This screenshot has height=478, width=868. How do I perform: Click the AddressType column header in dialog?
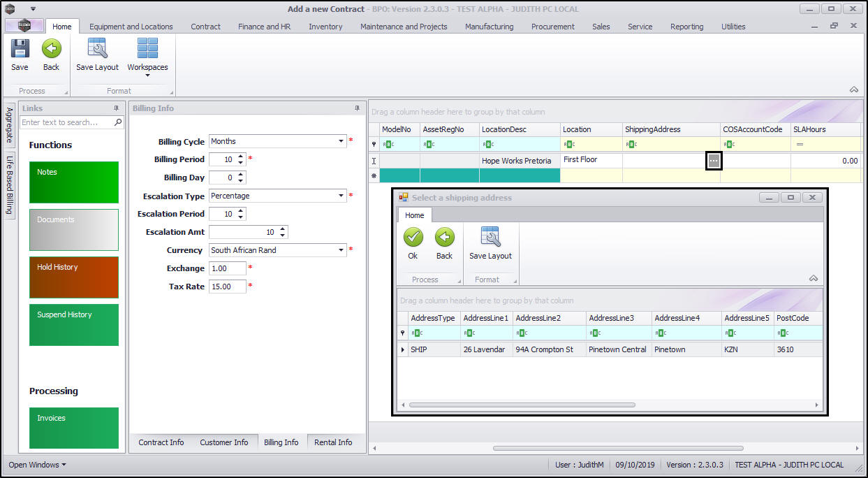coord(434,318)
